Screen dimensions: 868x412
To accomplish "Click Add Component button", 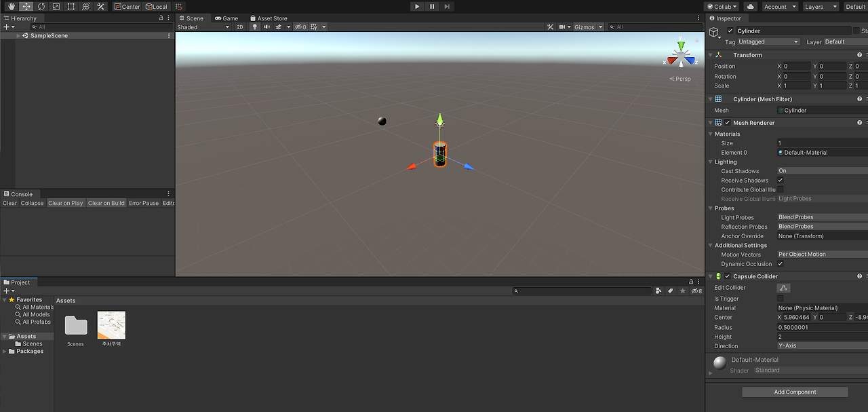I will [795, 392].
